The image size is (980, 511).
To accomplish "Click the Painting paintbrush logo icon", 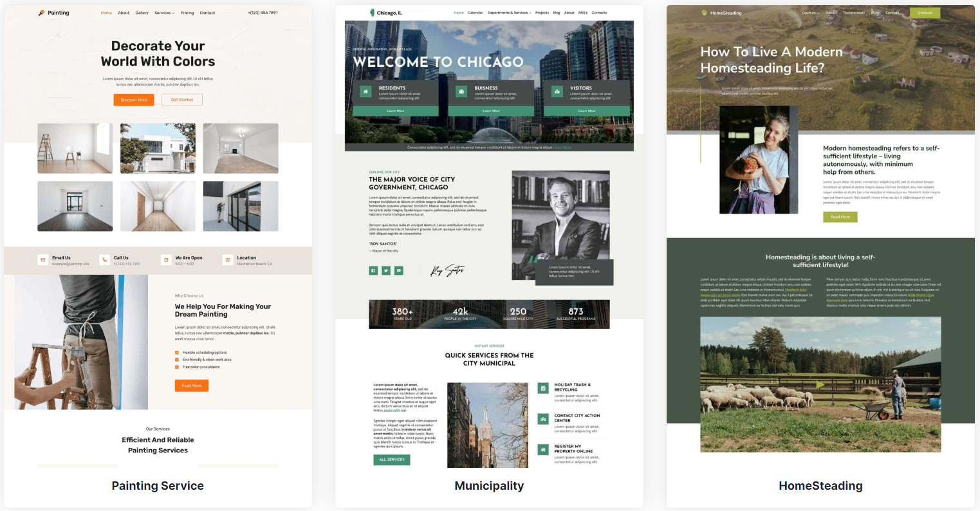I will [x=41, y=13].
